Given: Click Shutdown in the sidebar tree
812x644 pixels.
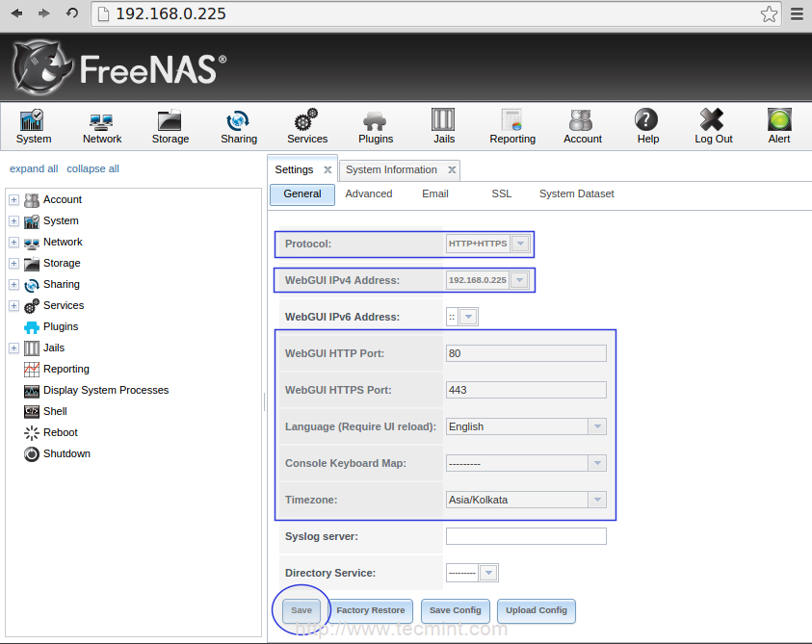Looking at the screenshot, I should coord(66,454).
